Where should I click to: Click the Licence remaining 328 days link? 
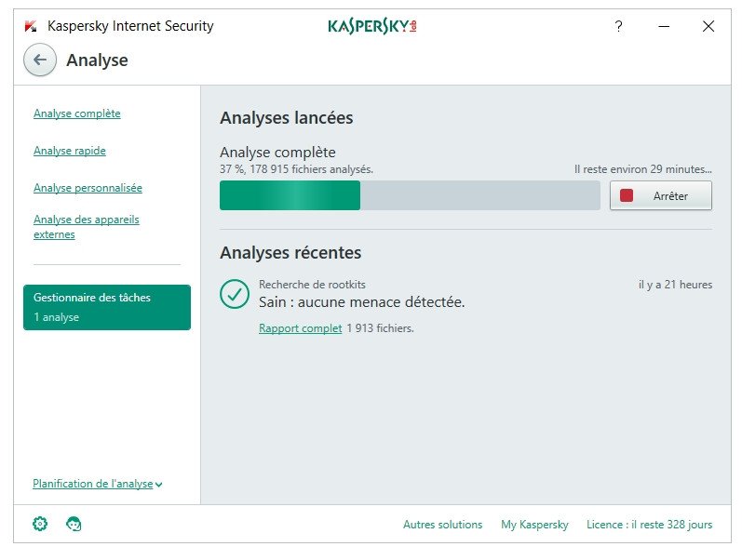649,525
